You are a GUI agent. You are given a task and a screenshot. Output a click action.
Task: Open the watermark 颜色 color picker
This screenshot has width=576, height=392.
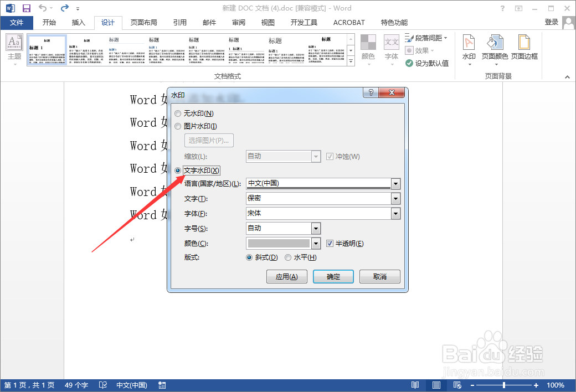[x=315, y=243]
